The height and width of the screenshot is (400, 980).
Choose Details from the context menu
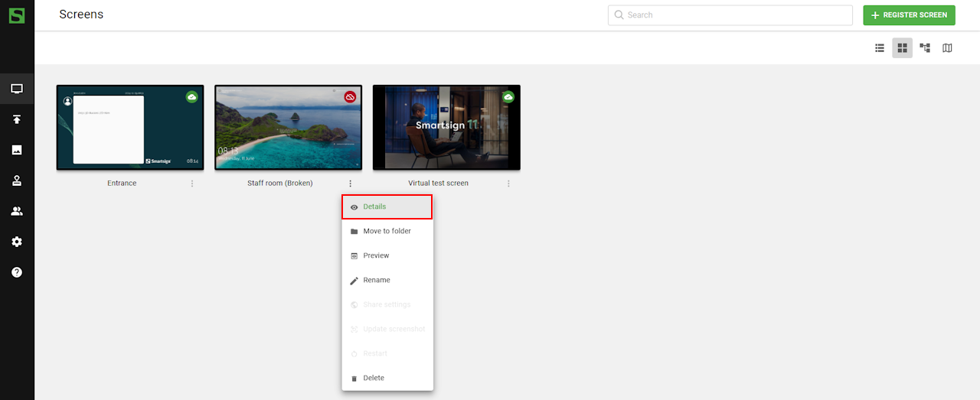point(387,207)
